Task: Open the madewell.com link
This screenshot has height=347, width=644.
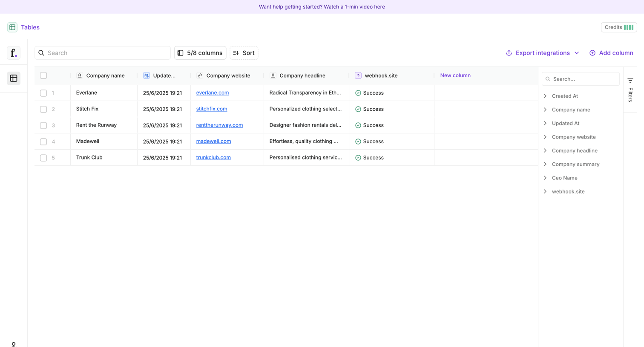Action: pos(213,141)
